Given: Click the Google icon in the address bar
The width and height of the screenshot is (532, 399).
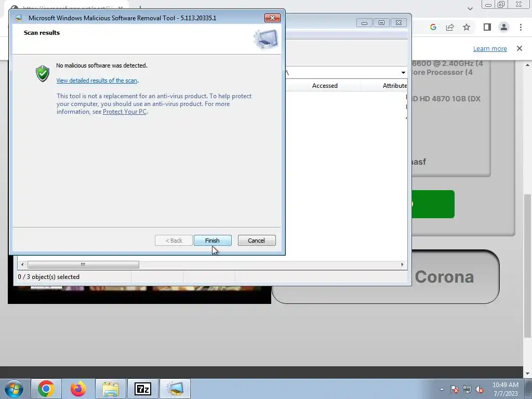Looking at the screenshot, I should pos(433,27).
